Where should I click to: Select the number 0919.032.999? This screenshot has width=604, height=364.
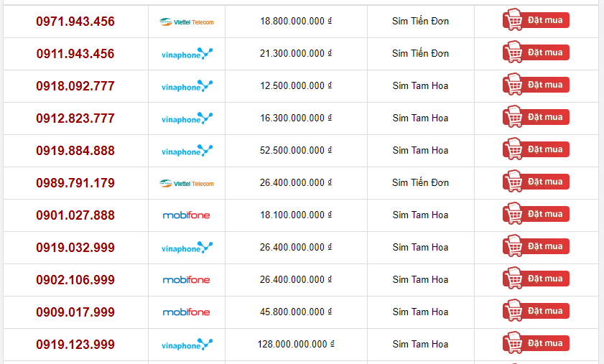coord(75,248)
